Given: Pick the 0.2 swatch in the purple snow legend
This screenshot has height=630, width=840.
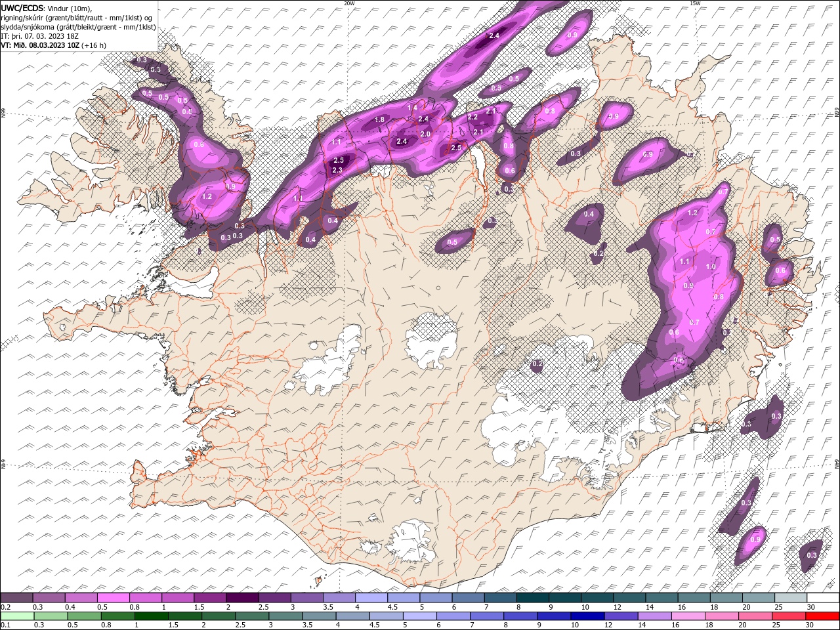Looking at the screenshot, I should point(16,598).
